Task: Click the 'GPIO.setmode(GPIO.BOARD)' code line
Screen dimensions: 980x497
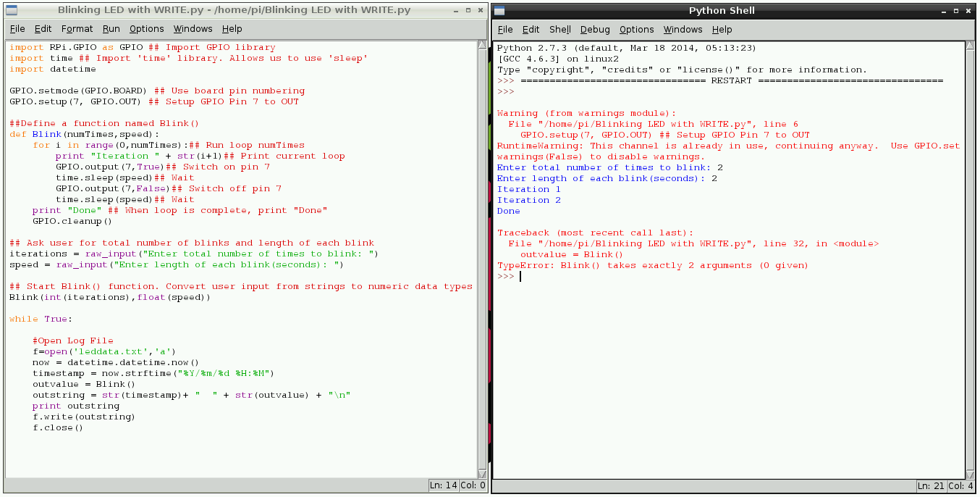Action: pos(157,91)
